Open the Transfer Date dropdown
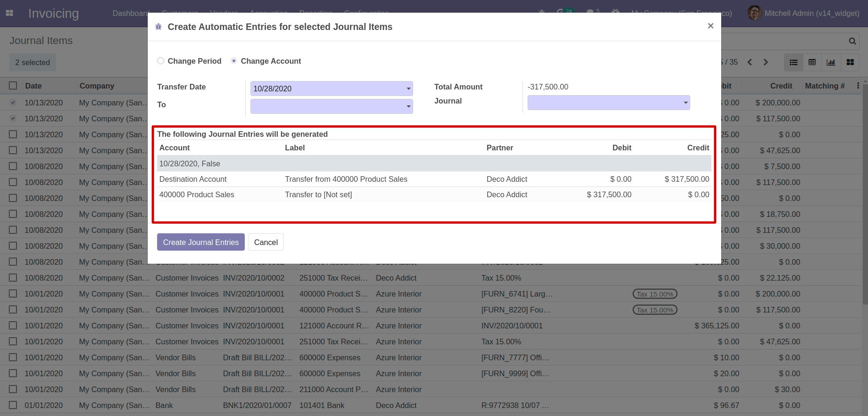Viewport: 868px width, 416px height. click(408, 89)
